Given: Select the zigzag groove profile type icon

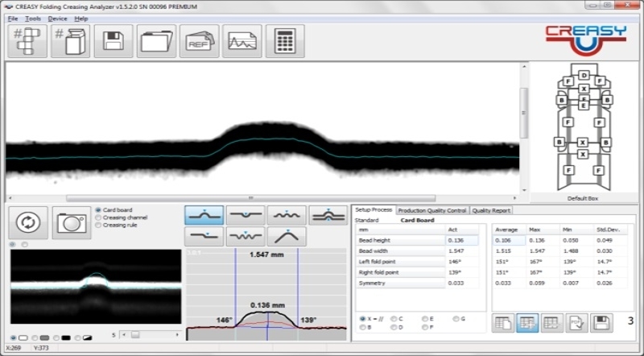Looking at the screenshot, I should [246, 236].
